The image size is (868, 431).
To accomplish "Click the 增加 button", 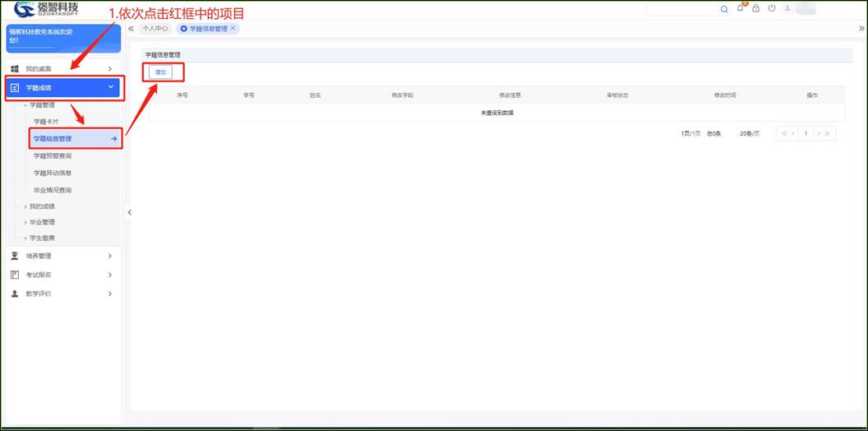I will tap(160, 72).
